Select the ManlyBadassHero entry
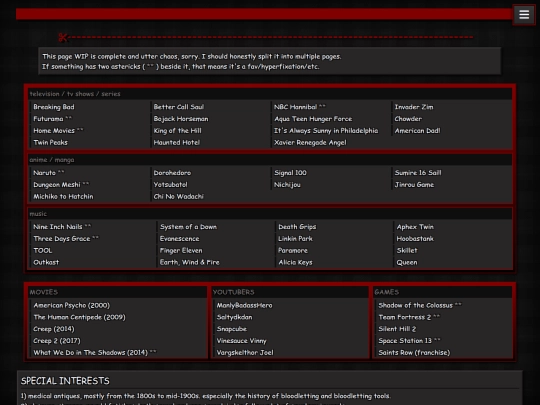The height and width of the screenshot is (405, 540). coord(245,305)
